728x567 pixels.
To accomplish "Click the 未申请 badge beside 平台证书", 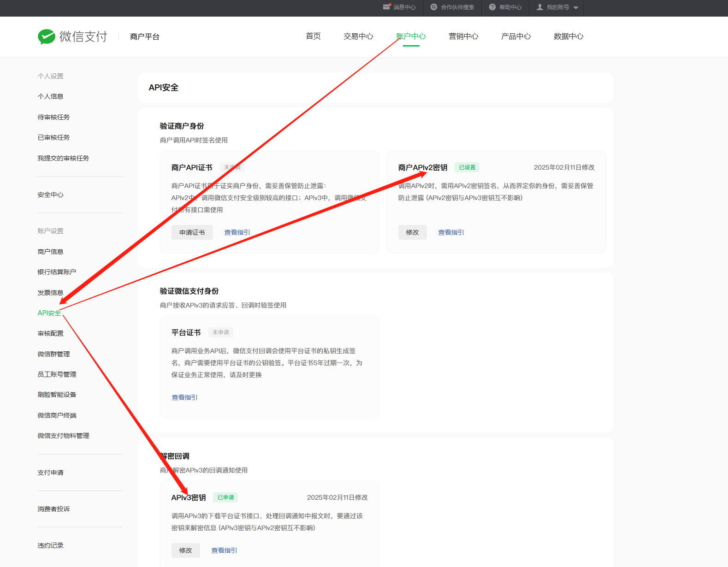I will click(x=221, y=332).
